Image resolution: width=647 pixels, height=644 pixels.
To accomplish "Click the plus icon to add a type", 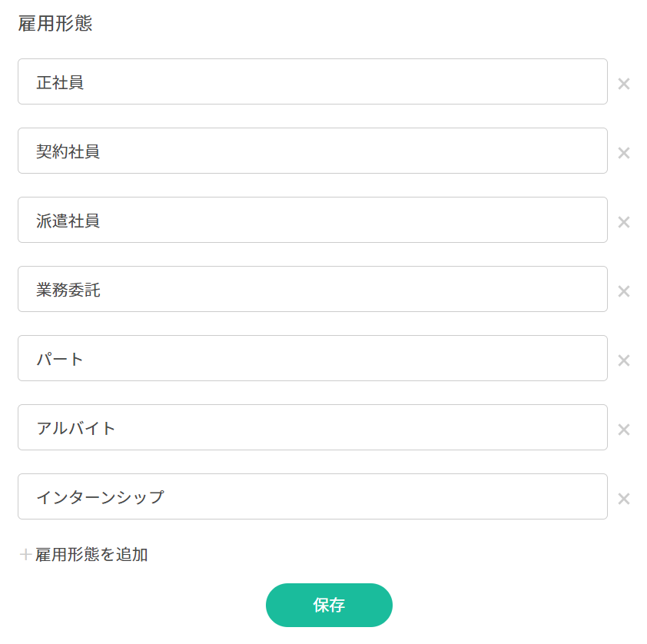I will [25, 555].
